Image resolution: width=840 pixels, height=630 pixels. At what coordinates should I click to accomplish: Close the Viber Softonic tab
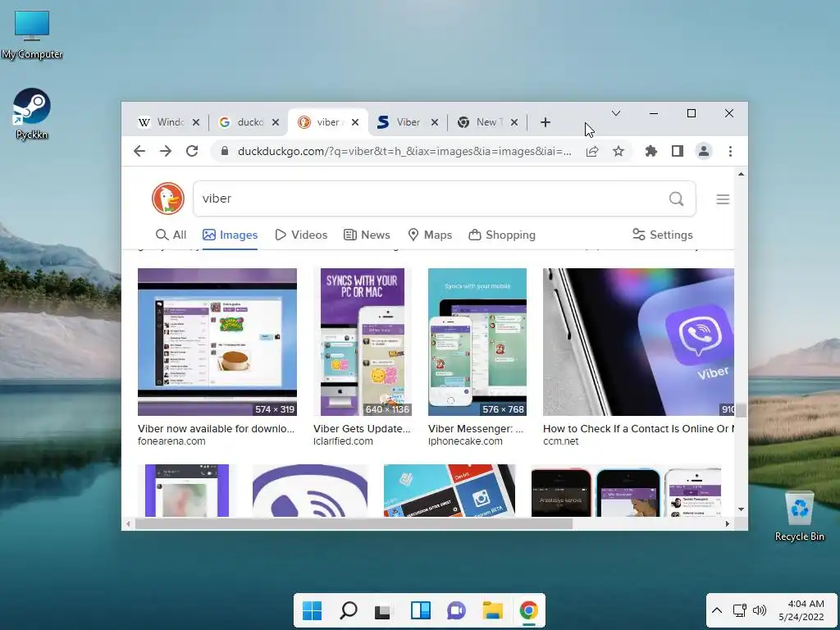coord(435,122)
